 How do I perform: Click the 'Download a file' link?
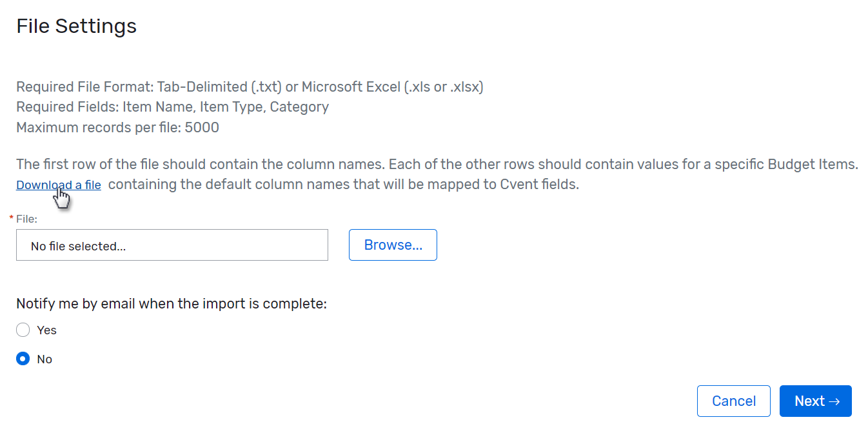tap(58, 185)
